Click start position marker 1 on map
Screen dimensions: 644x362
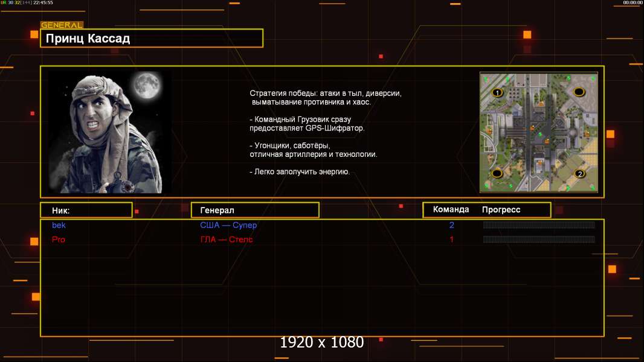[497, 93]
